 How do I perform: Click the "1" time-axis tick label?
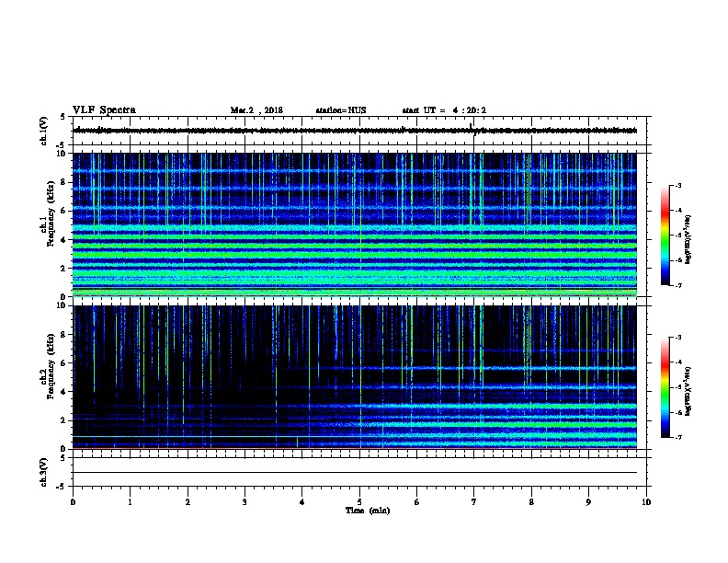point(130,502)
